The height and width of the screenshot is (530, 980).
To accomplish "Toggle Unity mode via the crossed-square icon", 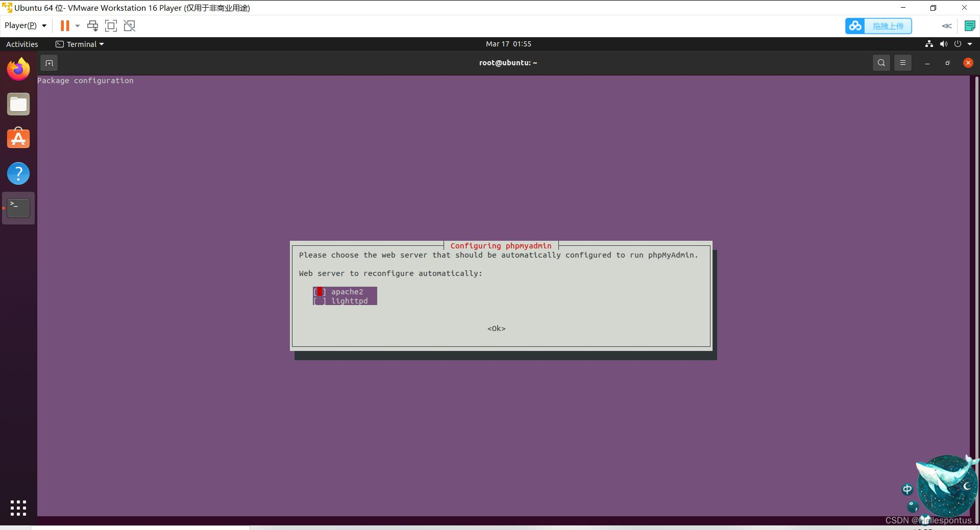I will 129,26.
